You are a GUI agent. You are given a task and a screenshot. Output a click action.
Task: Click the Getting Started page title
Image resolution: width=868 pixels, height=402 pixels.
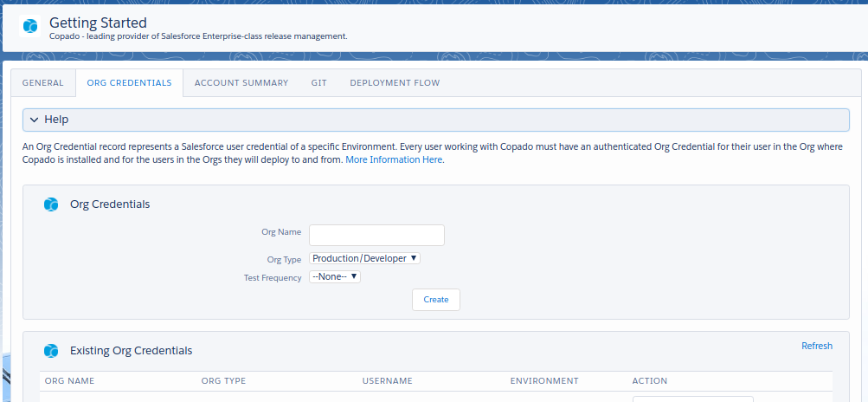tap(98, 23)
